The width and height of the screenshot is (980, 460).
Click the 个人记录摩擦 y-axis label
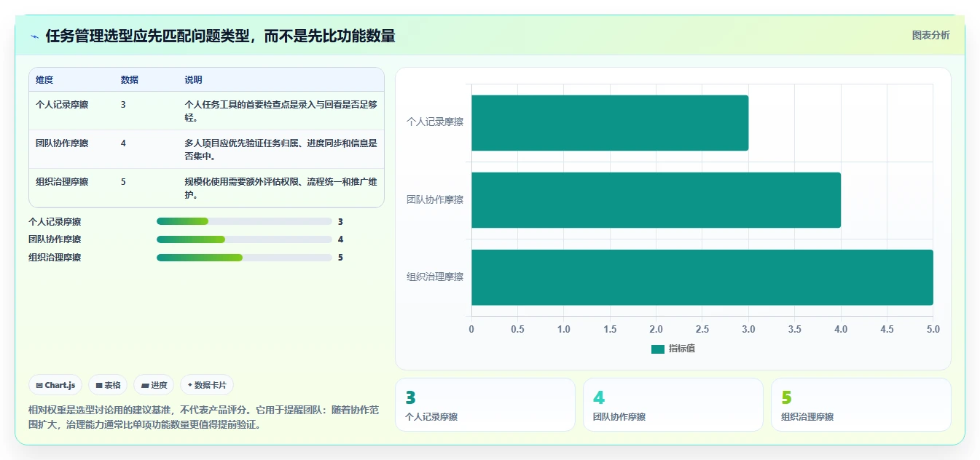coord(435,122)
